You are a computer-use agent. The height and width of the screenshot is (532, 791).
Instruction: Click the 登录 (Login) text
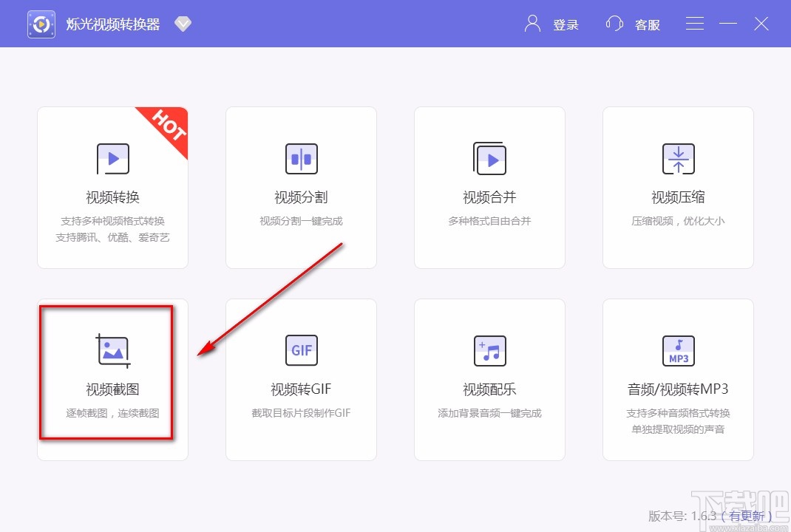[x=566, y=24]
